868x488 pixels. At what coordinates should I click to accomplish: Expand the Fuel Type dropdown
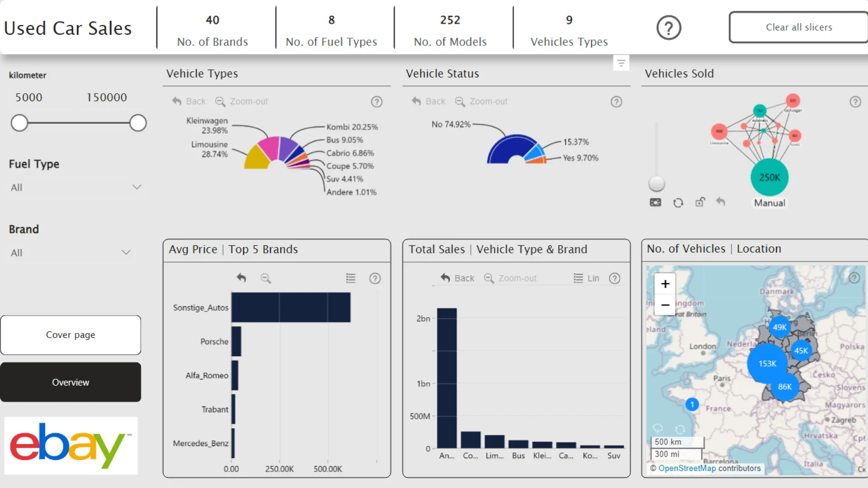76,187
